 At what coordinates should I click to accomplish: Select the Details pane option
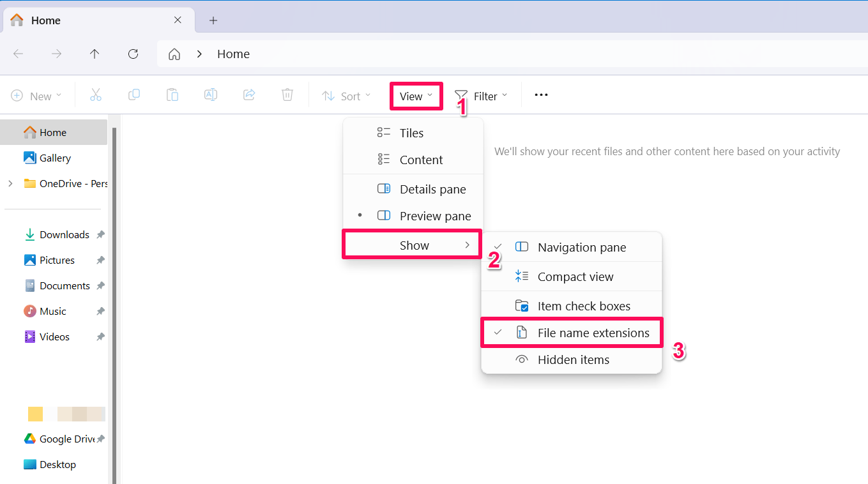coord(413,189)
